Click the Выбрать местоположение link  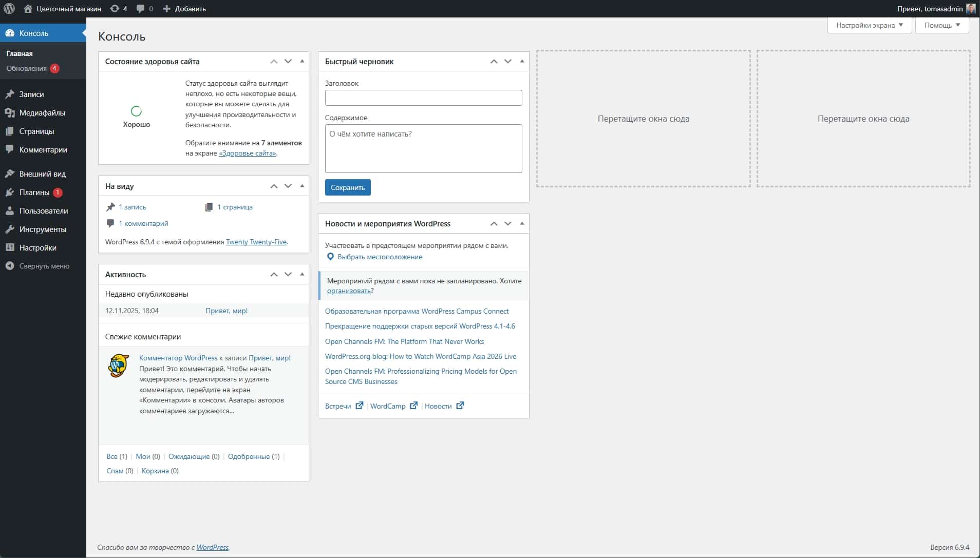coord(380,257)
